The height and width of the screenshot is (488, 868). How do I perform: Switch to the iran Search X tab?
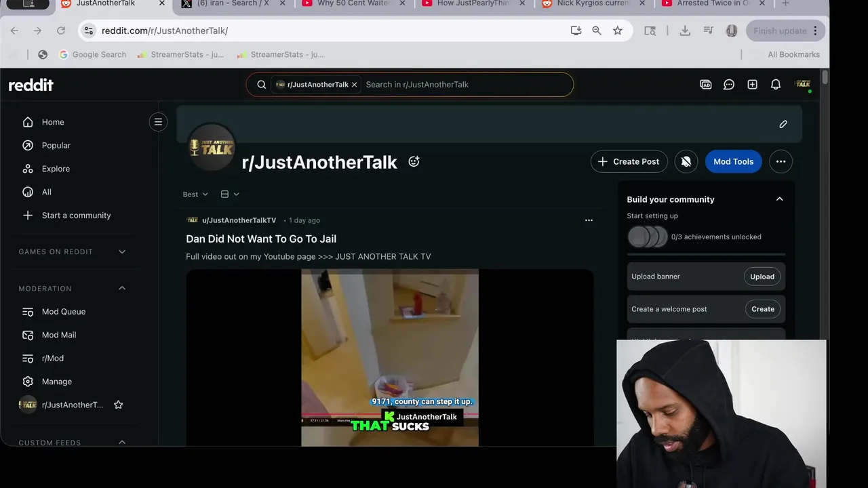(233, 3)
